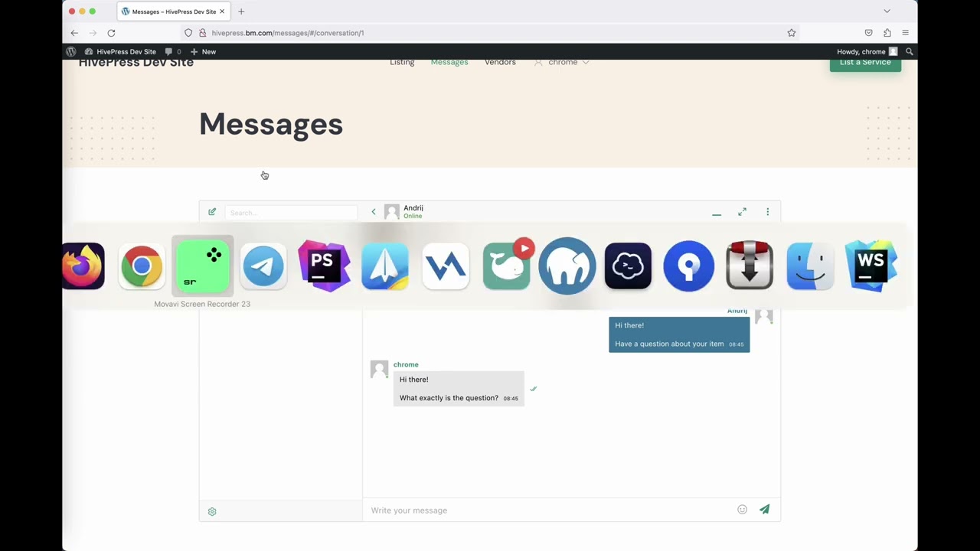Click the chrome sender name link
980x551 pixels.
click(406, 364)
